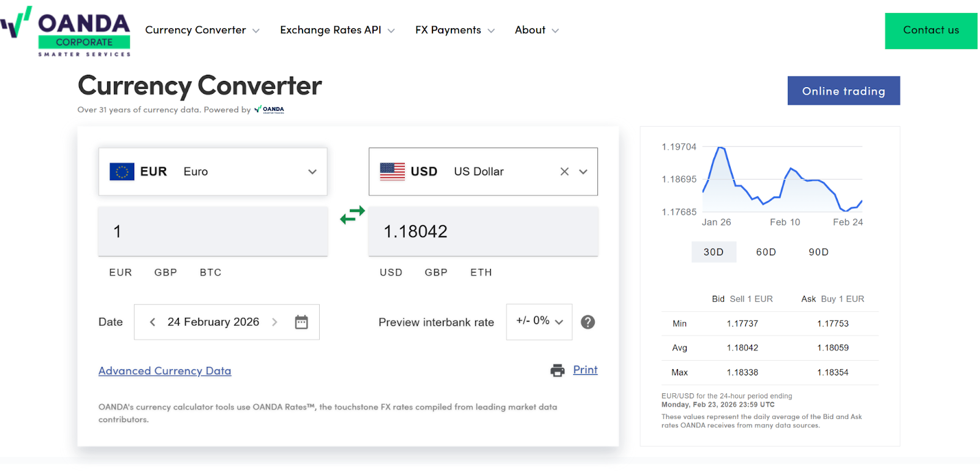Click the EUR flag icon

click(x=122, y=171)
